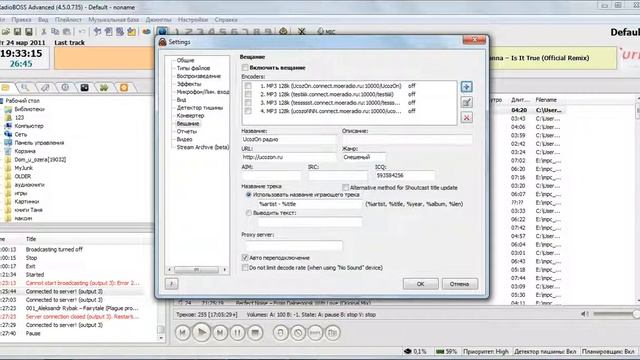
Task: Open the Воспроизведение settings category
Action: click(x=198, y=76)
